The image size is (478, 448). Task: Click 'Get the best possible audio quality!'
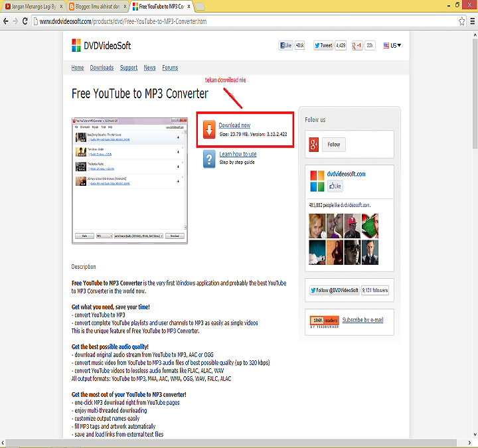point(110,347)
